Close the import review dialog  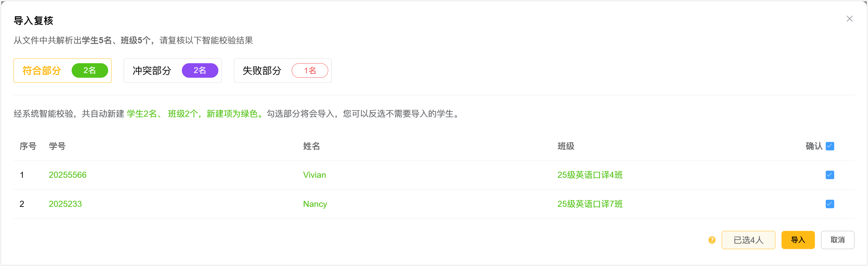849,19
